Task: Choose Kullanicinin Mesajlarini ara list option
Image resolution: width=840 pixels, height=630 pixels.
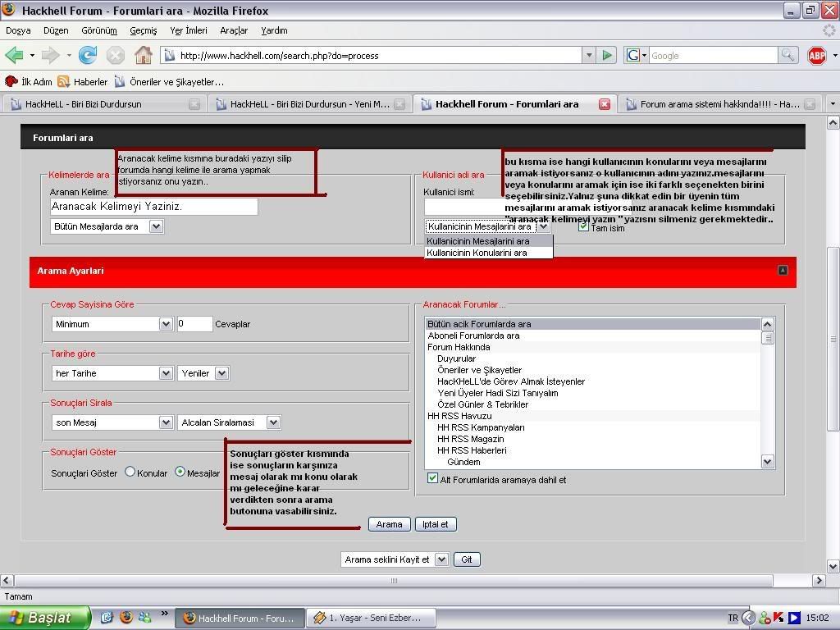Action: click(488, 241)
